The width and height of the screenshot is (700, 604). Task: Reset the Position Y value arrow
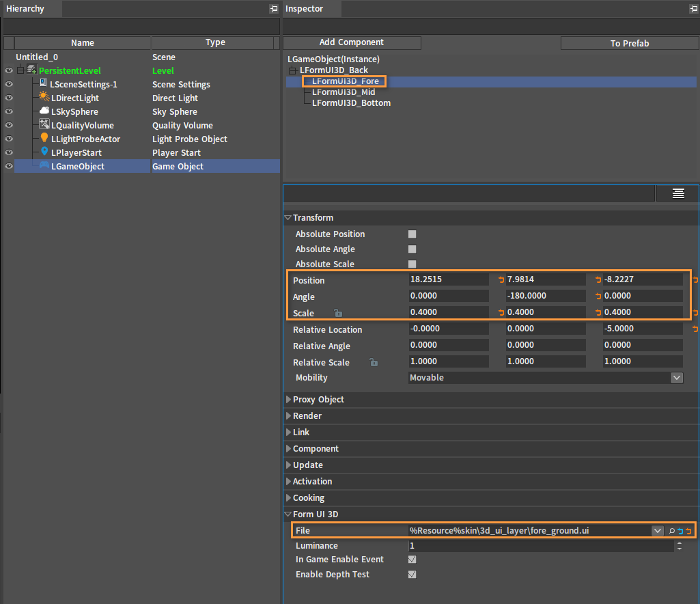pos(598,280)
